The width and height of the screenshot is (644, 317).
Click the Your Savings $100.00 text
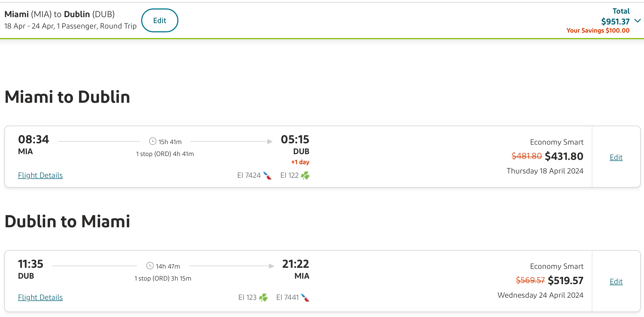point(598,30)
